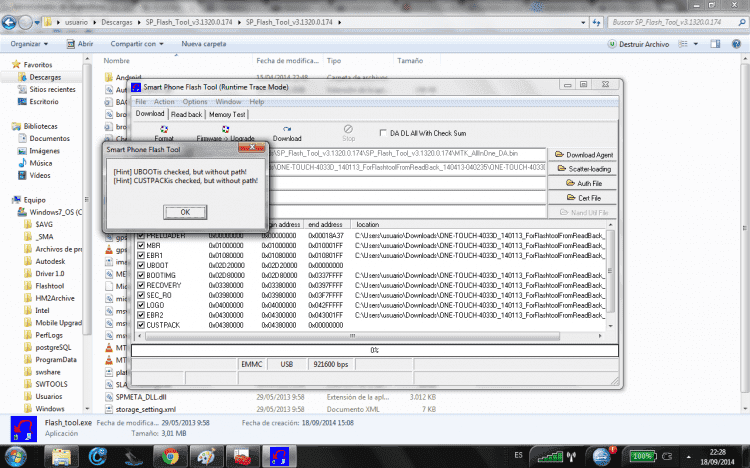Open Windows Start button
This screenshot has height=468, width=750.
coord(15,456)
